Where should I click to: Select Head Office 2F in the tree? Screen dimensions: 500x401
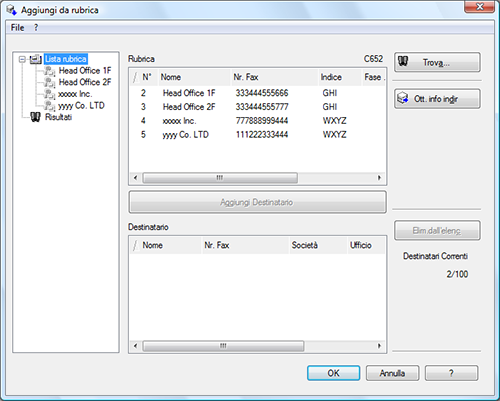[85, 82]
